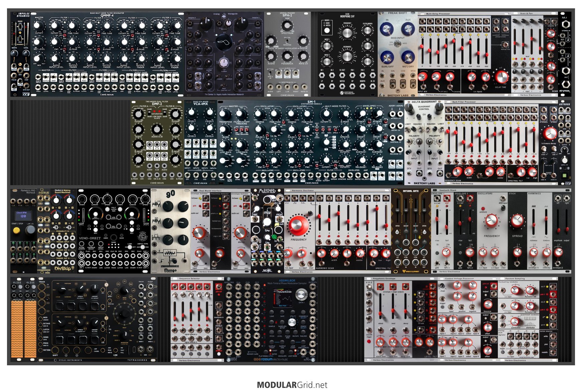Open the MODULARGrid.net link

coord(292,385)
